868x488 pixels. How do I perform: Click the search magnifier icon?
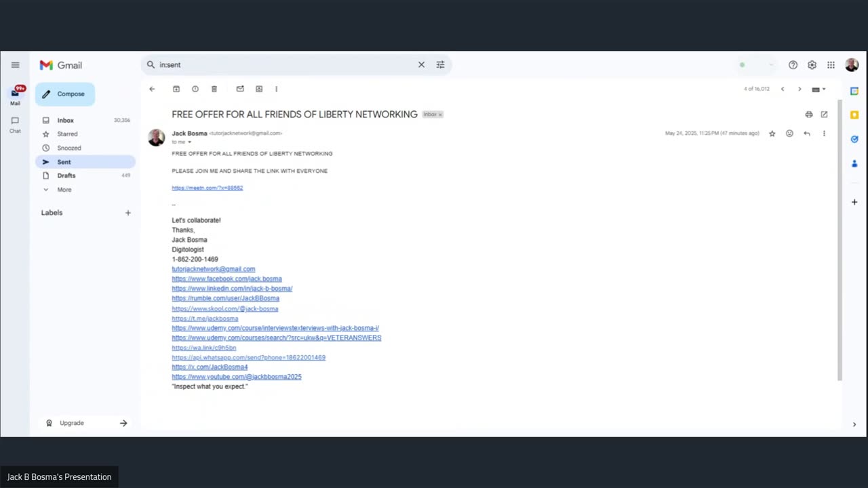pyautogui.click(x=151, y=65)
